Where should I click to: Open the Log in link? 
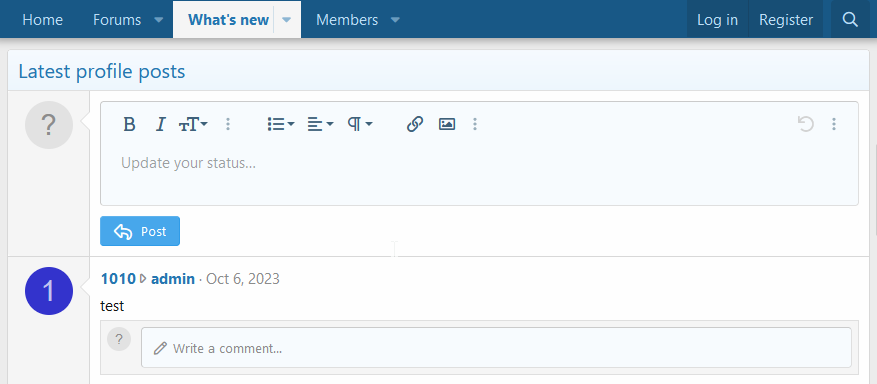[717, 20]
